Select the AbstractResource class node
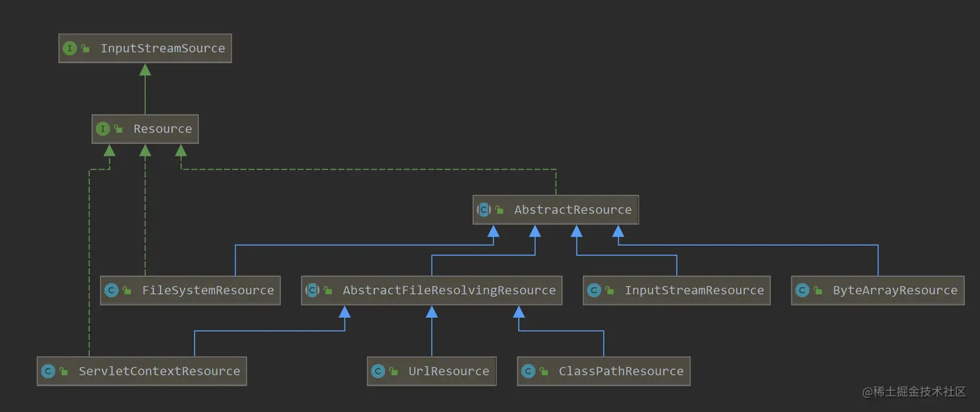Viewport: 980px width, 412px height. coord(555,210)
